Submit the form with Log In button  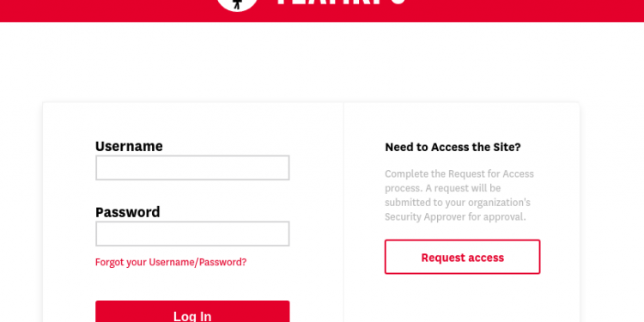[192, 312]
